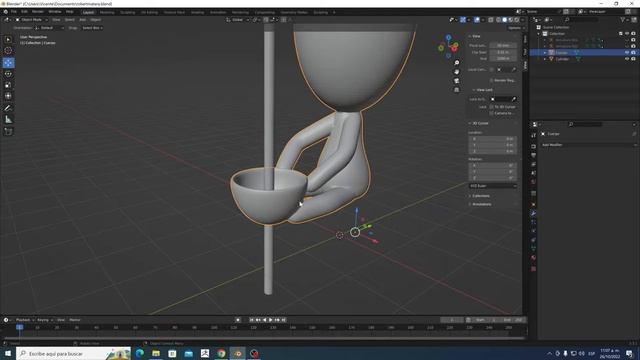Click 3D Cursor Location X field
This screenshot has width=640, height=360.
coord(493,139)
